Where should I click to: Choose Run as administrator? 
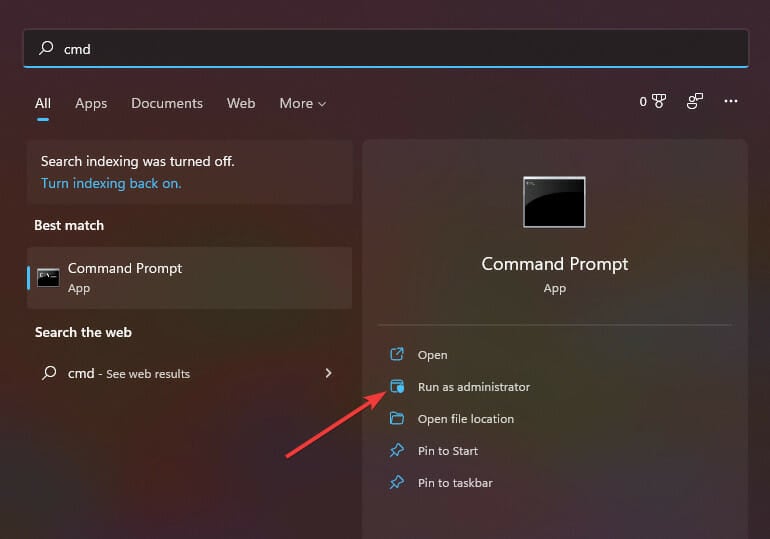(473, 387)
